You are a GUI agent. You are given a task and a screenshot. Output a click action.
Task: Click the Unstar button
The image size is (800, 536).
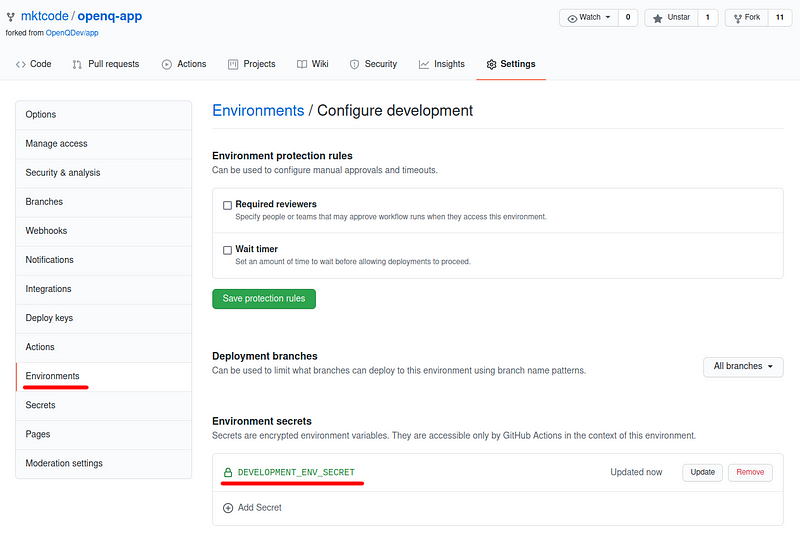click(x=671, y=18)
